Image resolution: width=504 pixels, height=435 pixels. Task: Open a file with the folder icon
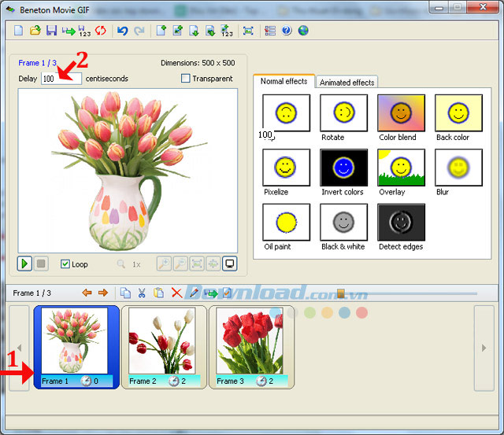pyautogui.click(x=35, y=31)
